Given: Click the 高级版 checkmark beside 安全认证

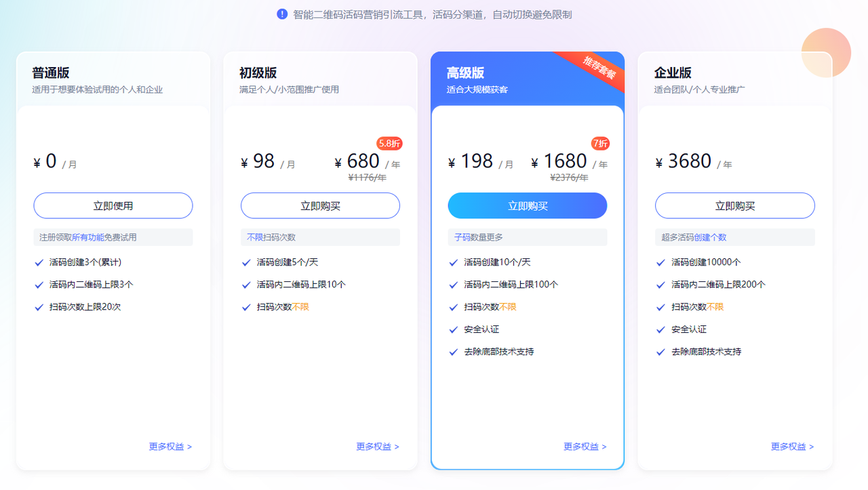Looking at the screenshot, I should (x=453, y=330).
